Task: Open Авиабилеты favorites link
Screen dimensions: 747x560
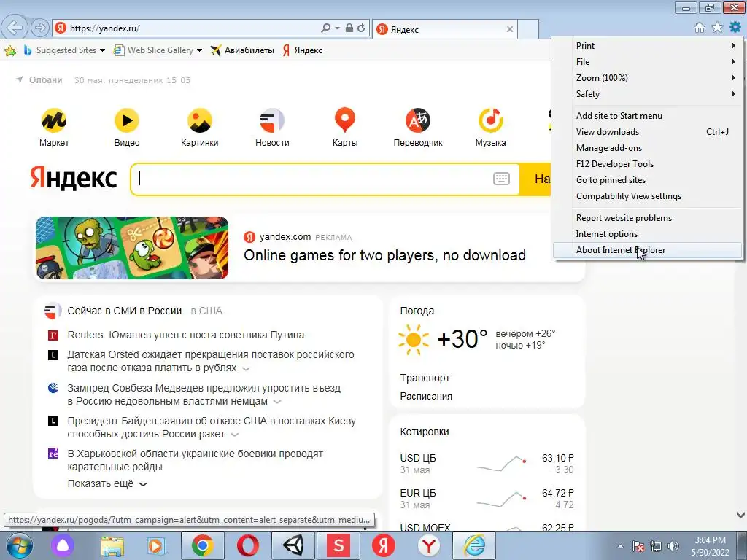Action: pos(242,50)
